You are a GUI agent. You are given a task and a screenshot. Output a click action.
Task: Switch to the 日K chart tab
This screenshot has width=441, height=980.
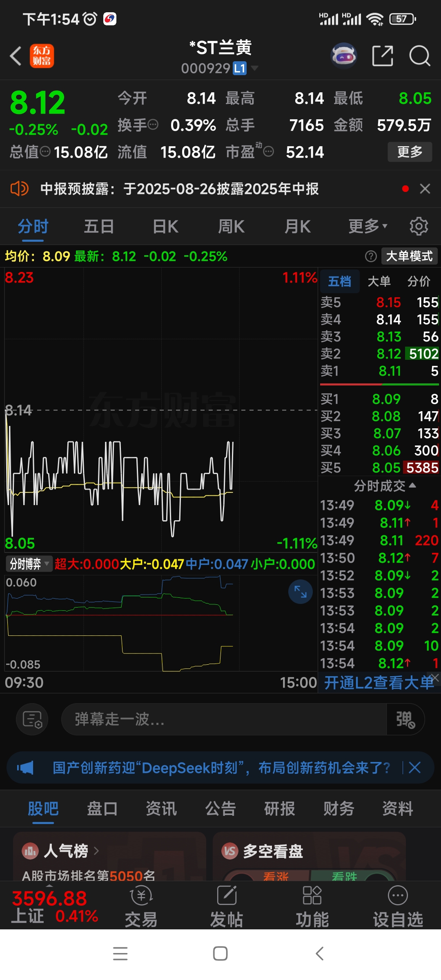[x=165, y=226]
